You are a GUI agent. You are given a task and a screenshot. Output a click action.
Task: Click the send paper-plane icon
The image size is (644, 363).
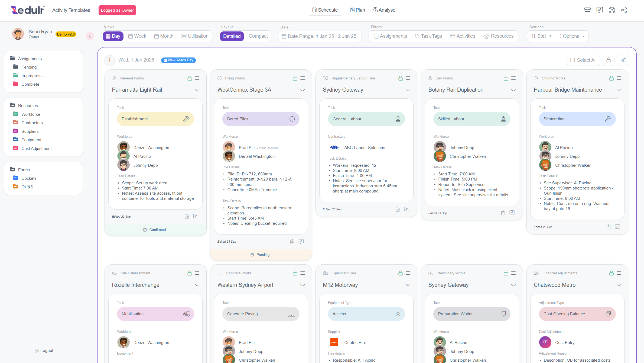tap(623, 60)
